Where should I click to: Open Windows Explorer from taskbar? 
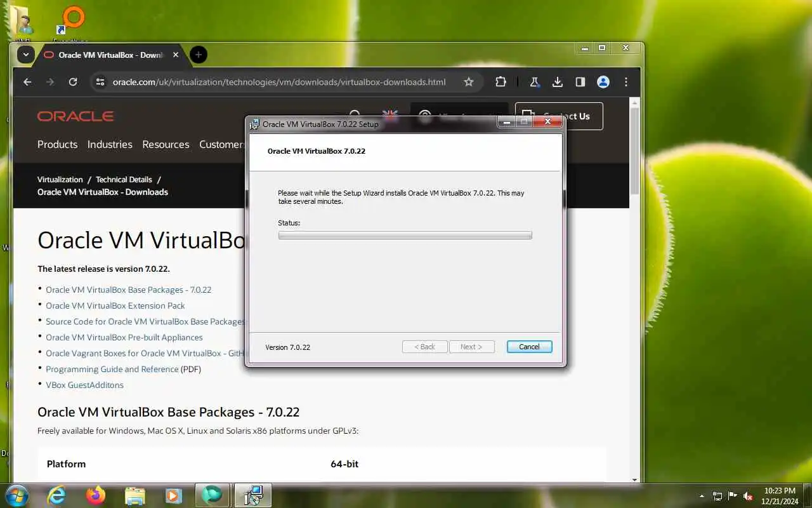135,495
